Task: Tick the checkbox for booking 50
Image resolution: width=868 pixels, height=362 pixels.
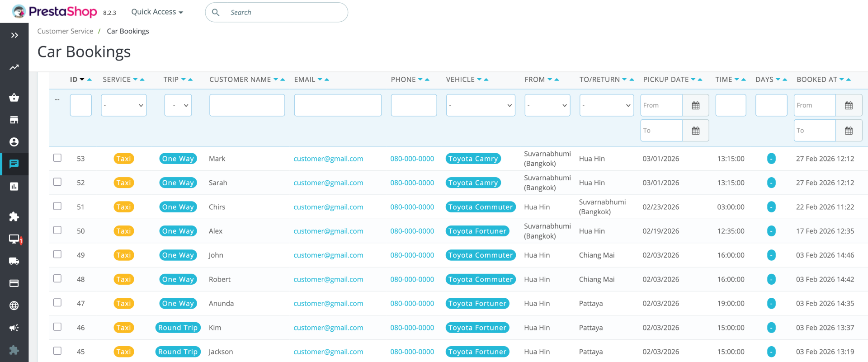Action: pos(57,230)
